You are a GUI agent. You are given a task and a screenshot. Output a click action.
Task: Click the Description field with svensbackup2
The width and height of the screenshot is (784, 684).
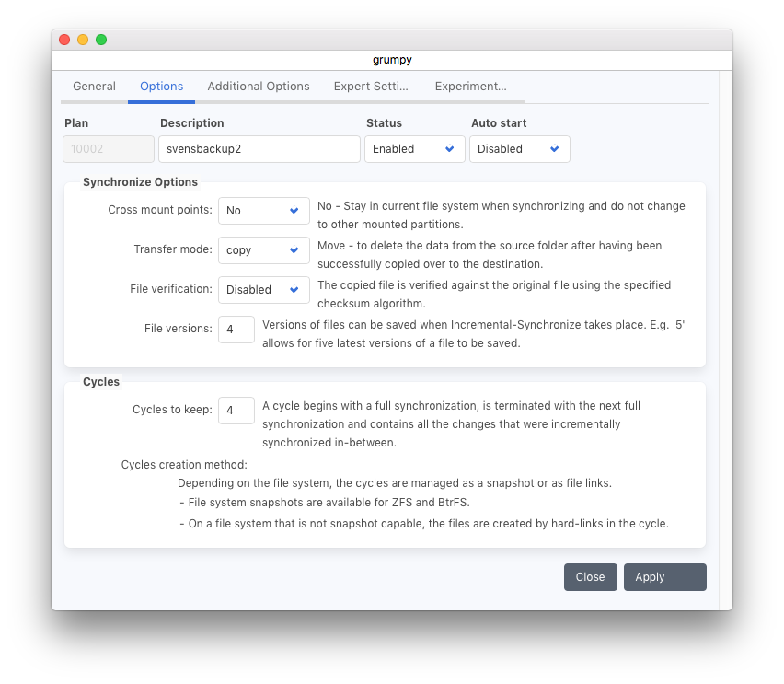[259, 149]
